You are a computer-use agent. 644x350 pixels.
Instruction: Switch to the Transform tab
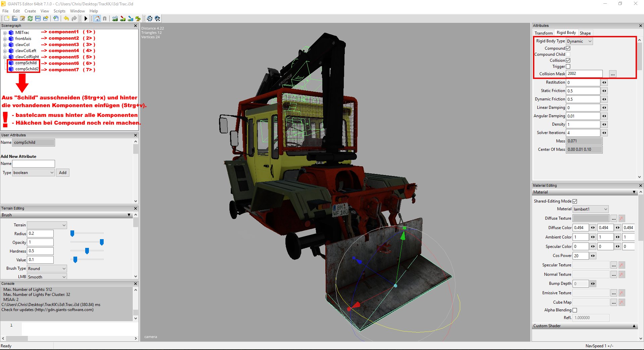point(543,33)
